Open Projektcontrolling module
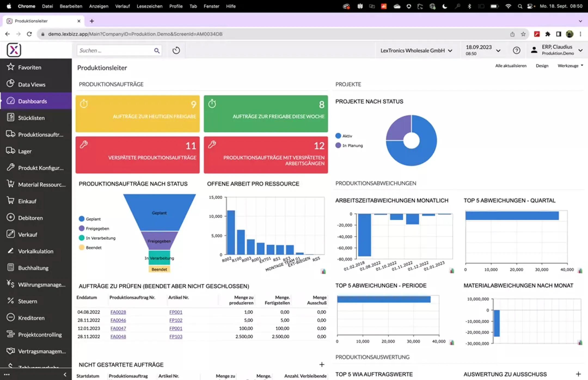 tap(36, 334)
